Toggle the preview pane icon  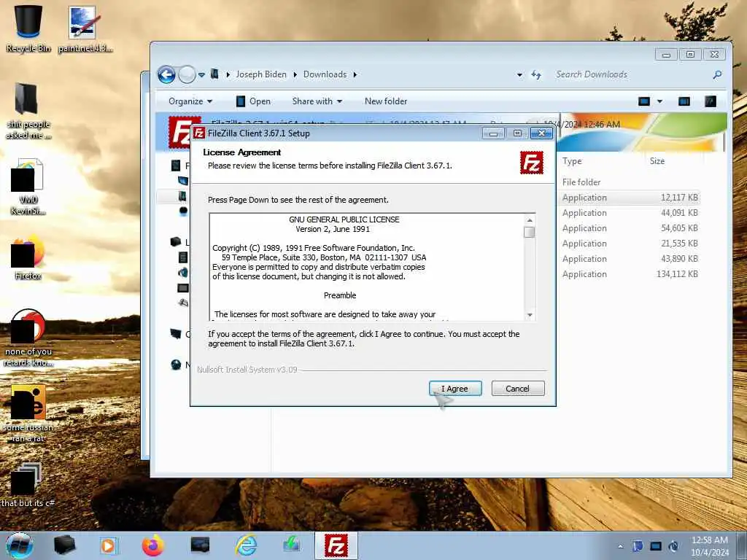click(x=684, y=101)
